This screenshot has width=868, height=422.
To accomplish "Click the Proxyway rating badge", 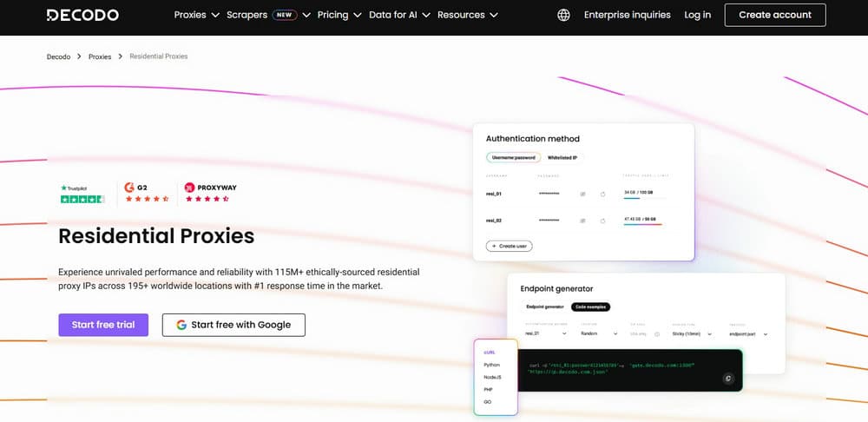I will [x=210, y=193].
